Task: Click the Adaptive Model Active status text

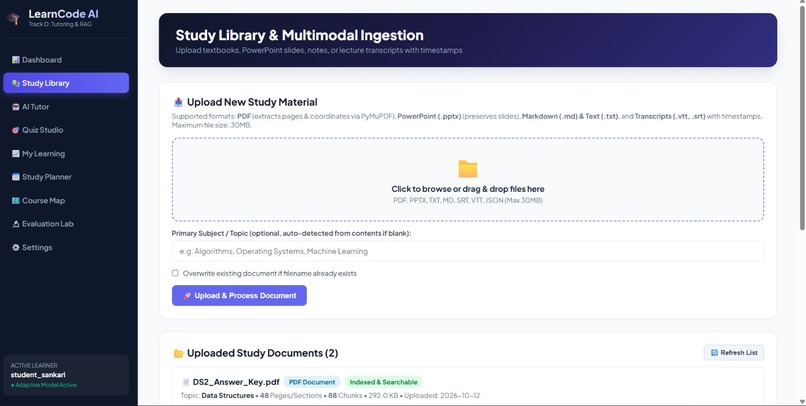Action: pos(44,385)
